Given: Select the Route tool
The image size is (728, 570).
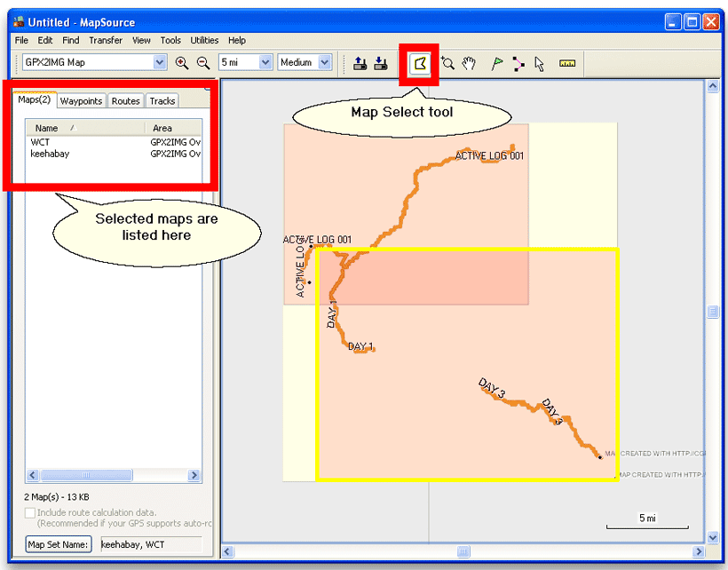Looking at the screenshot, I should coord(518,64).
